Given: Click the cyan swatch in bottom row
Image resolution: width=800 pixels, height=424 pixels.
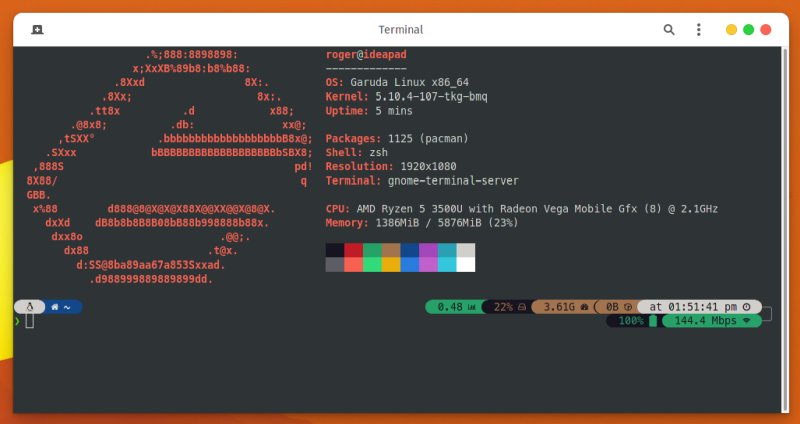Looking at the screenshot, I should click(x=447, y=265).
